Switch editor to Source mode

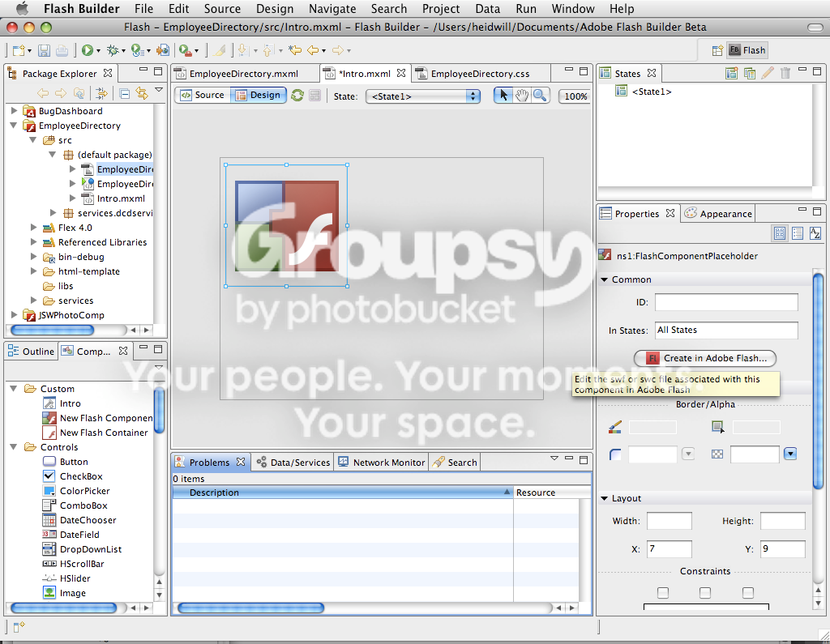203,96
